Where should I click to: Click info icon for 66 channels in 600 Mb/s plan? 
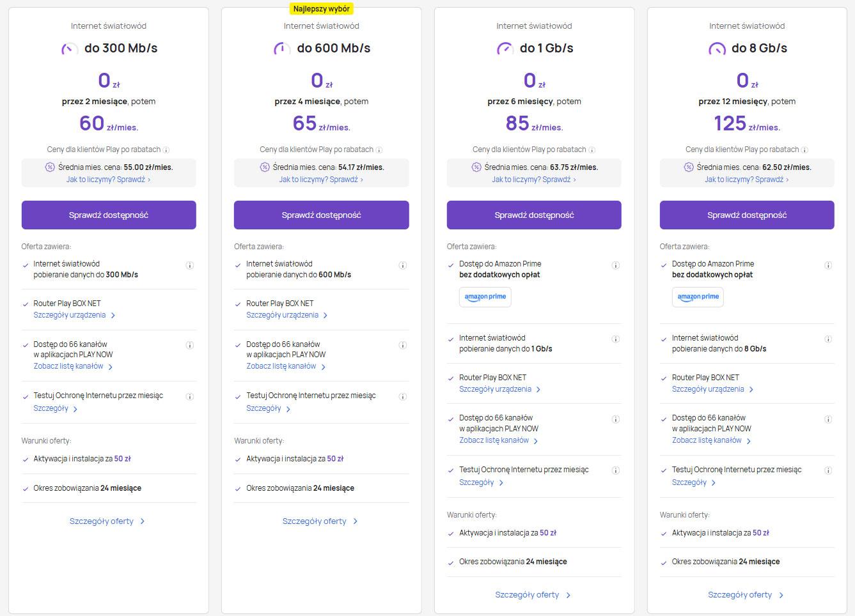(x=402, y=345)
